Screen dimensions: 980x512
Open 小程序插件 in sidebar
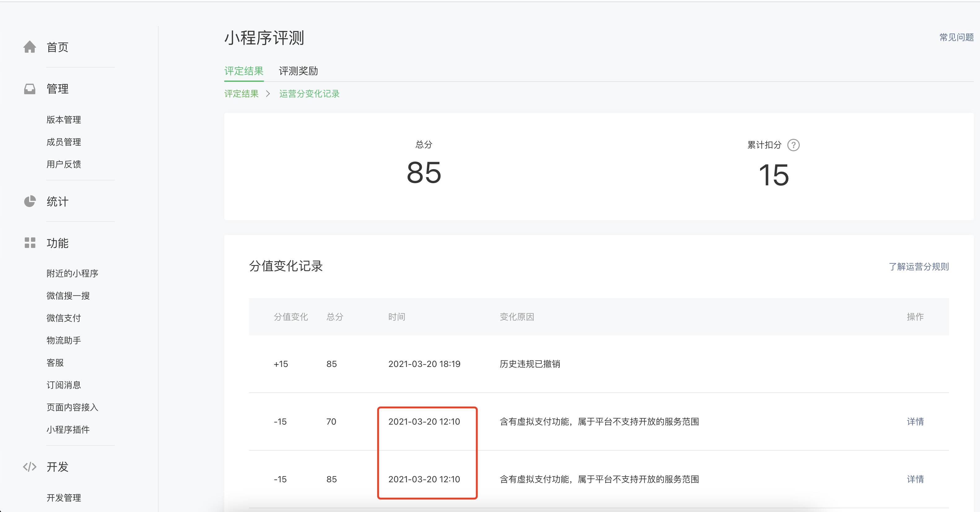click(x=68, y=429)
